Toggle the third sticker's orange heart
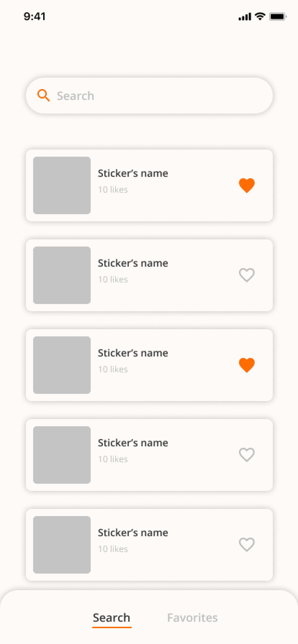298x644 pixels. pos(247,365)
